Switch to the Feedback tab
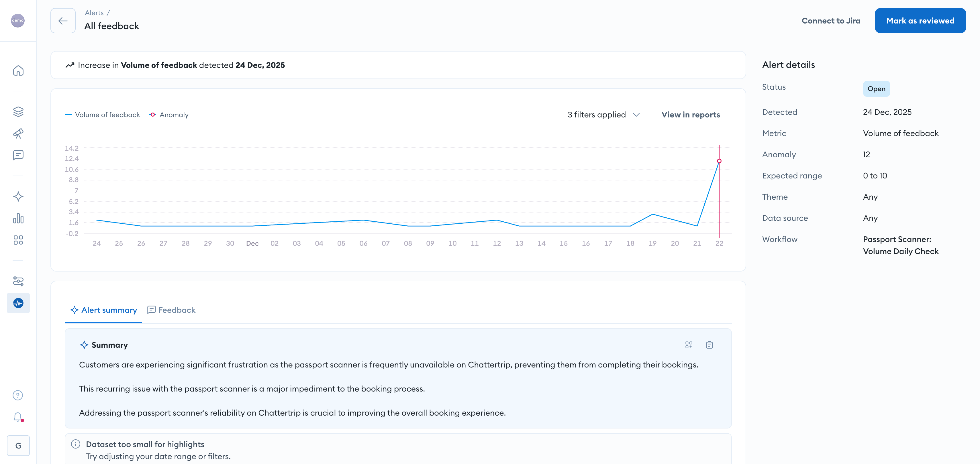 click(172, 310)
